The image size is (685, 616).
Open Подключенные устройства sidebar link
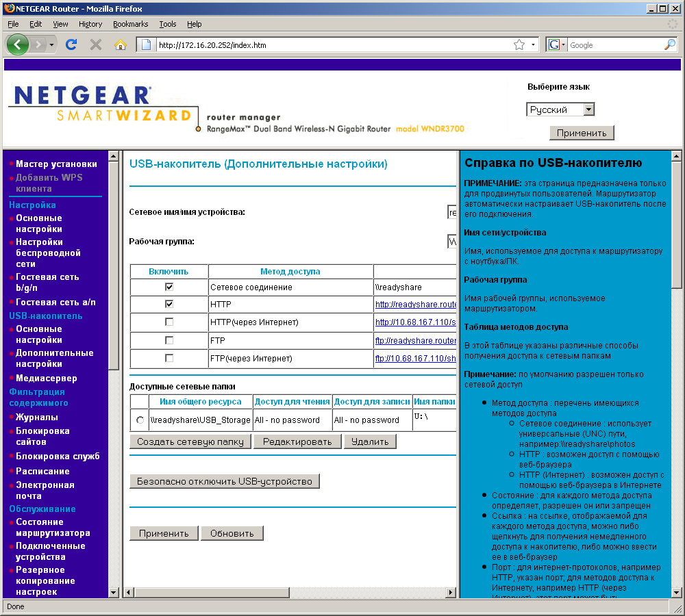50,552
